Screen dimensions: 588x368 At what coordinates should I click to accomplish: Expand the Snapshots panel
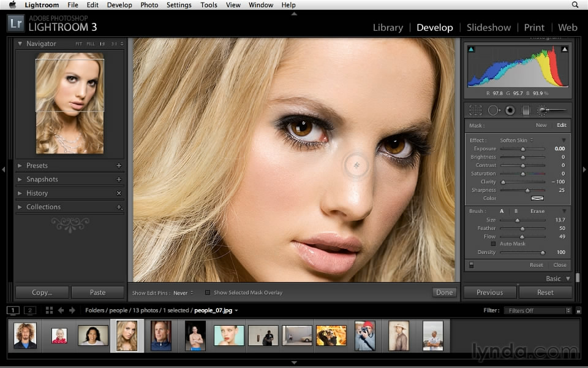pyautogui.click(x=20, y=180)
